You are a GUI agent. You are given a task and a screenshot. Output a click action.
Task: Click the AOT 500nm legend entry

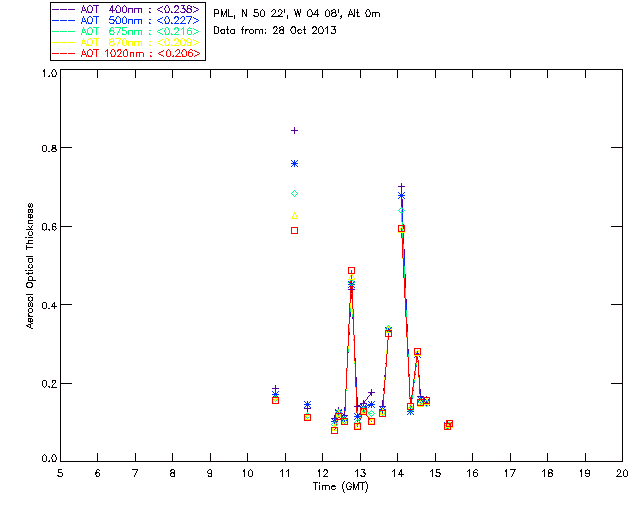pos(126,20)
